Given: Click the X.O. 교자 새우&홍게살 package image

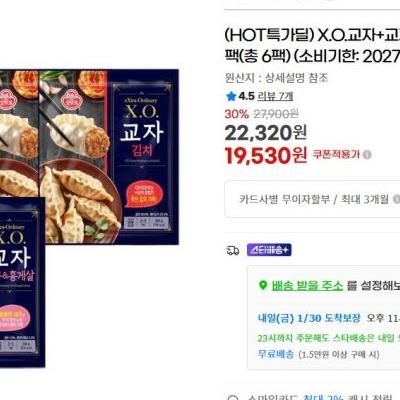Looking at the screenshot, I should click(22, 282).
